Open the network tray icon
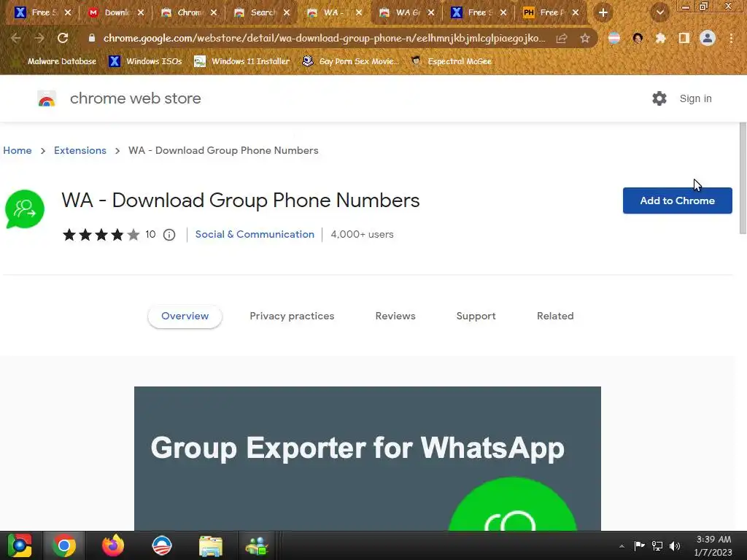 657,545
